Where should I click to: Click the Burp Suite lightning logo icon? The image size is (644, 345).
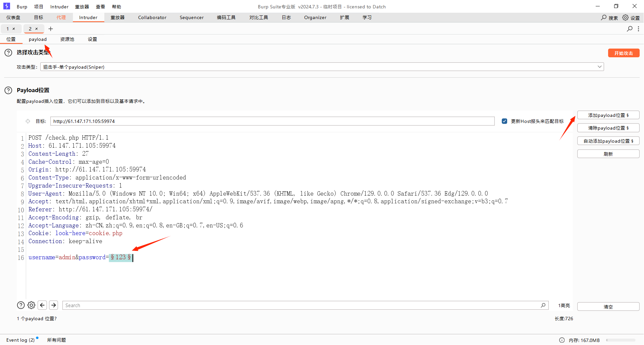pyautogui.click(x=6, y=6)
